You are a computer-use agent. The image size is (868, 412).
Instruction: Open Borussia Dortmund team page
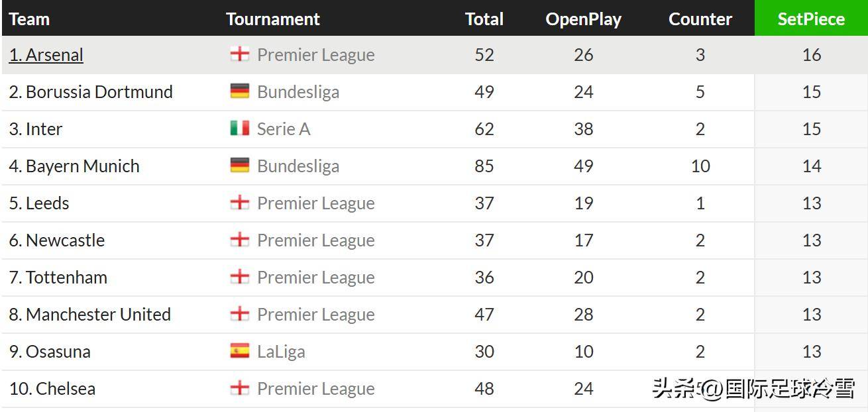pyautogui.click(x=91, y=91)
